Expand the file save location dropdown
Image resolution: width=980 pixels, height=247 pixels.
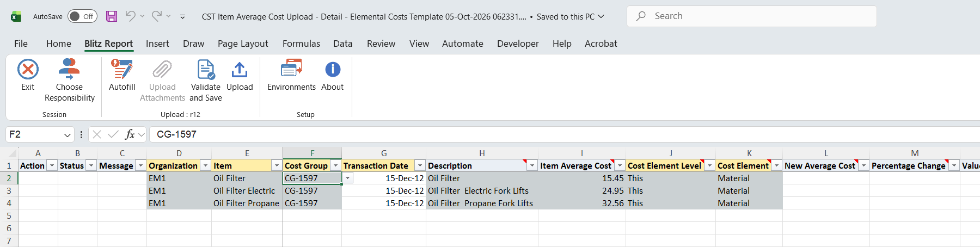601,16
